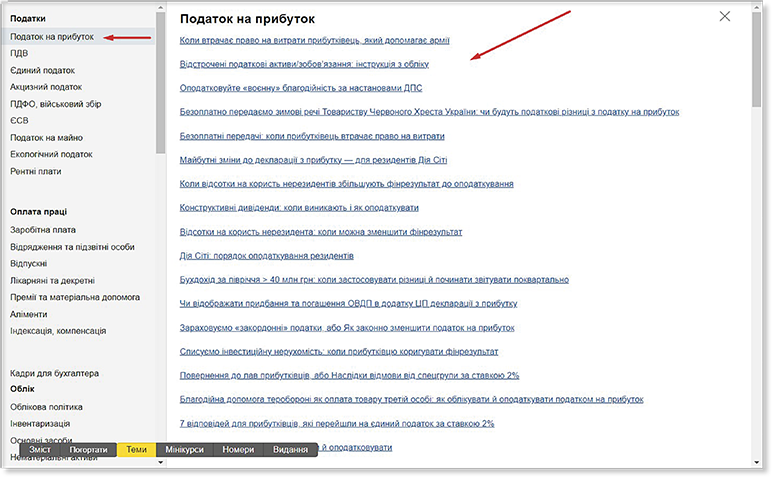Go to the Номери tab
Screen dimensions: 773x478
pyautogui.click(x=240, y=450)
